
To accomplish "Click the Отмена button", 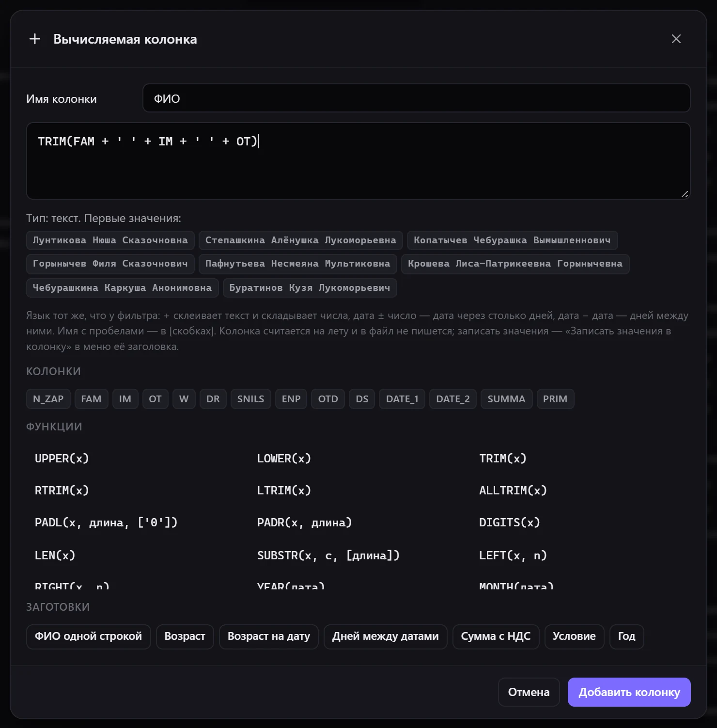I will (x=529, y=692).
